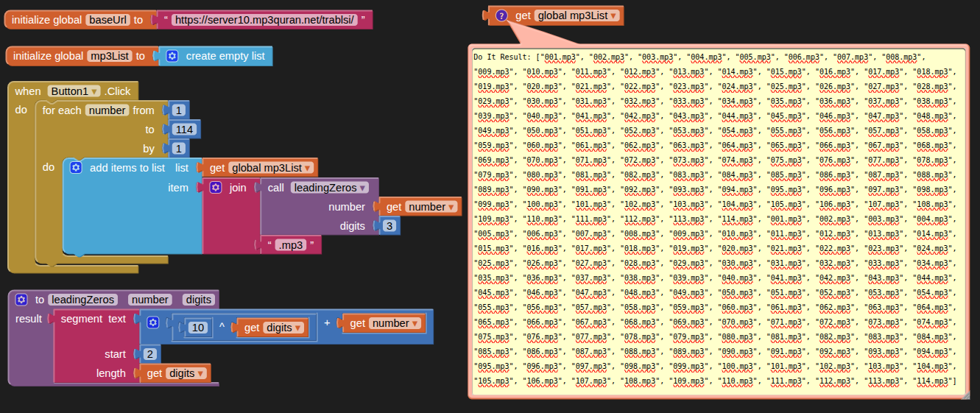Edit the segment start value 2
This screenshot has height=413, width=980.
(x=149, y=354)
